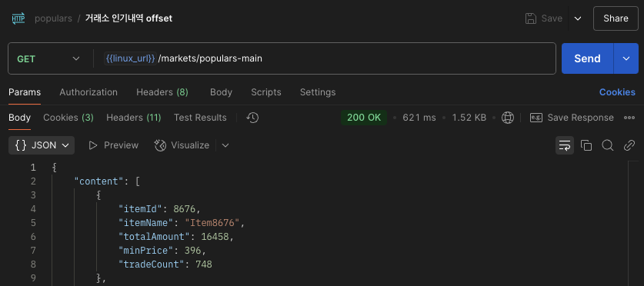The width and height of the screenshot is (644, 286).
Task: Click the Preview button label
Action: [121, 145]
